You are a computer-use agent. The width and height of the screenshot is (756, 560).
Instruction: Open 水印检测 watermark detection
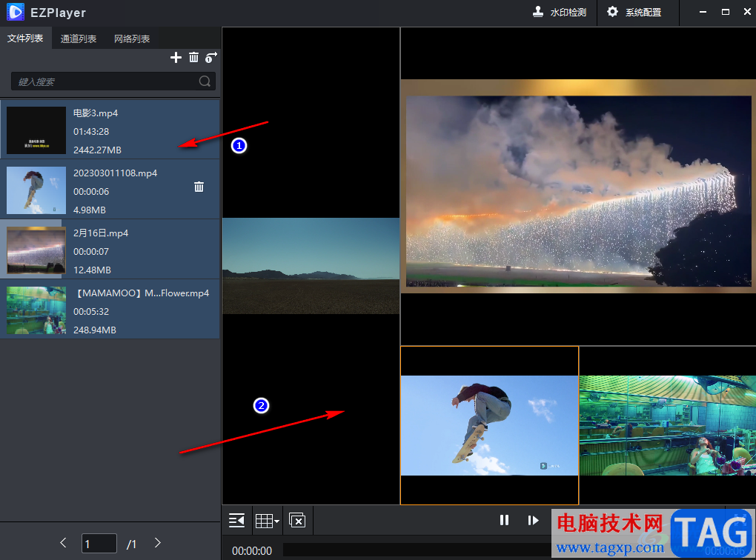coord(560,13)
